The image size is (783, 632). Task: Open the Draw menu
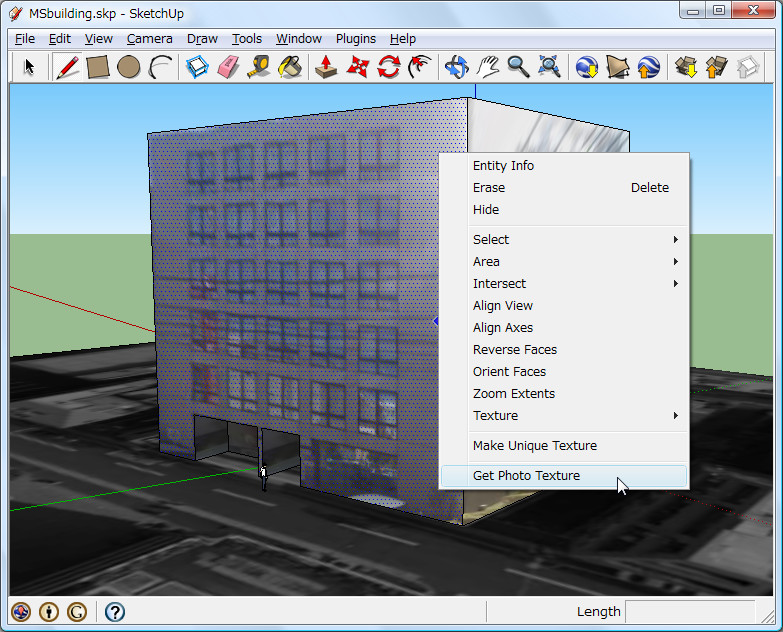click(x=202, y=38)
